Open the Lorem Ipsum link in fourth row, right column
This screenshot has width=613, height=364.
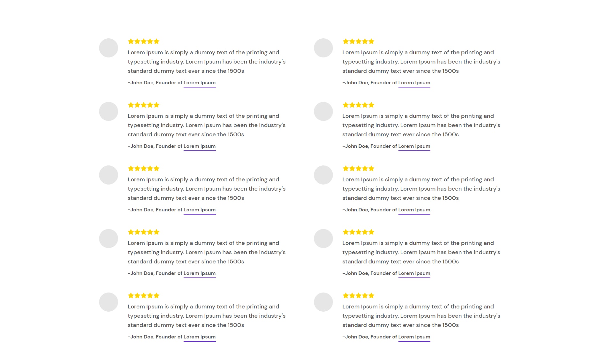[x=414, y=273]
